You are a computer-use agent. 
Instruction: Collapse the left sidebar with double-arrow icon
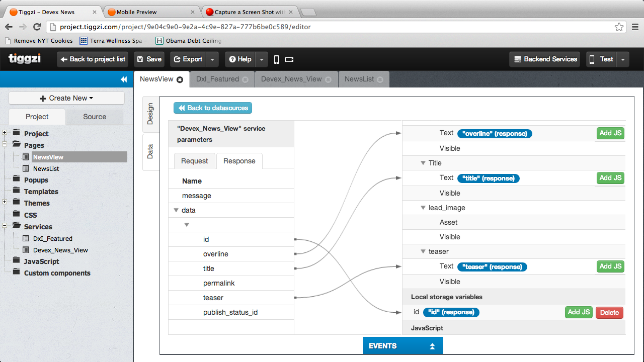(124, 79)
